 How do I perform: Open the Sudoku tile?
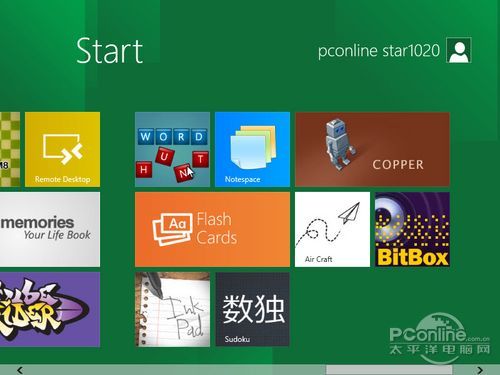tap(252, 309)
